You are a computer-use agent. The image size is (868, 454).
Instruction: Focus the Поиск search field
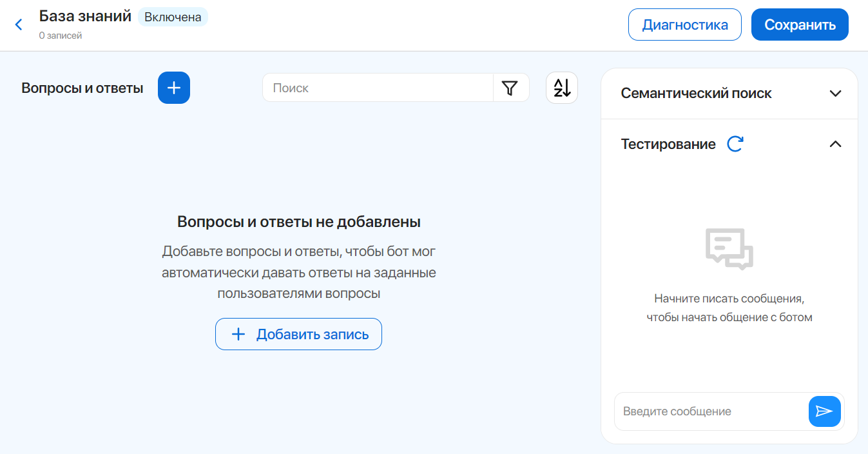click(378, 88)
